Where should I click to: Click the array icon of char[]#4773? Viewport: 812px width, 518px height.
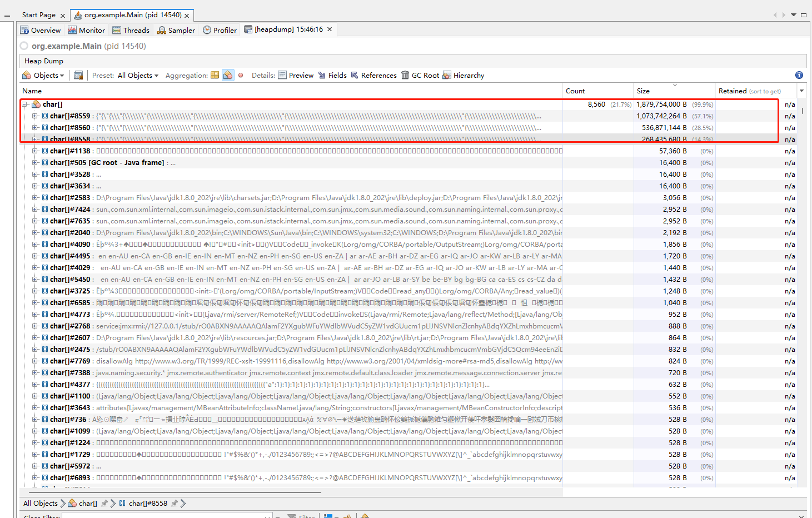(x=45, y=315)
